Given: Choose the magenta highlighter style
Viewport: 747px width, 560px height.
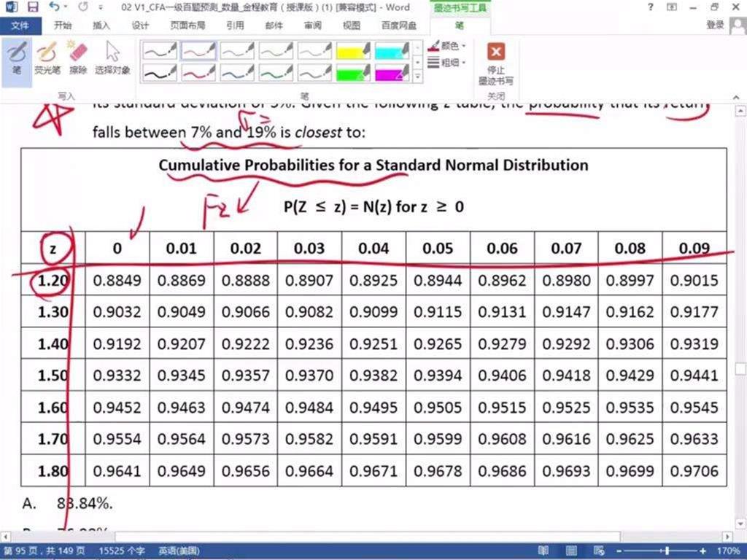Looking at the screenshot, I should click(391, 73).
